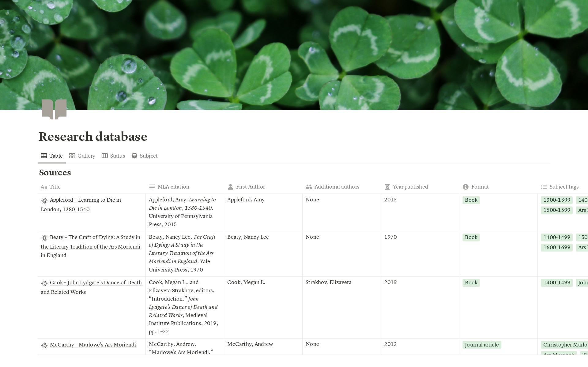588x367 pixels.
Task: Click the Sources section label
Action: pos(55,173)
